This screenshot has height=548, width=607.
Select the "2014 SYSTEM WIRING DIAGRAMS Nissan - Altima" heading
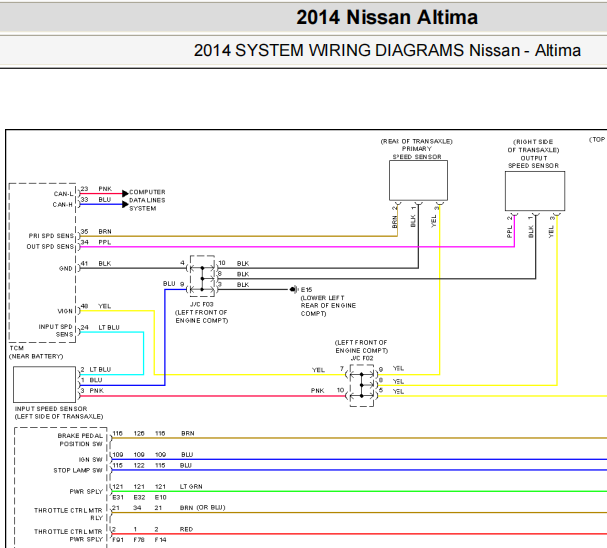tap(387, 51)
